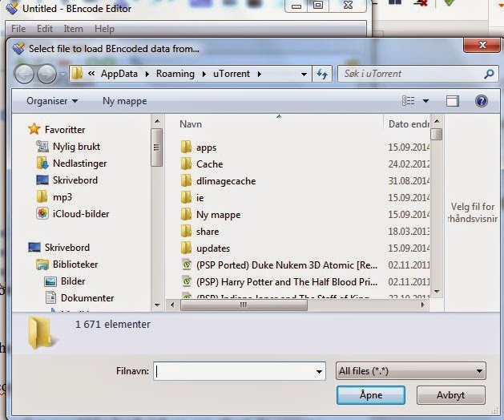This screenshot has width=504, height=420.
Task: Click the navigation pane scrollbar down arrow
Action: click(x=157, y=305)
